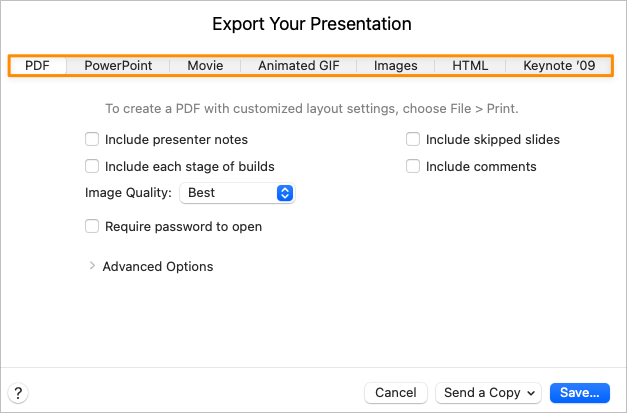This screenshot has width=627, height=413.
Task: Enable Include presenter notes checkbox
Action: click(92, 140)
